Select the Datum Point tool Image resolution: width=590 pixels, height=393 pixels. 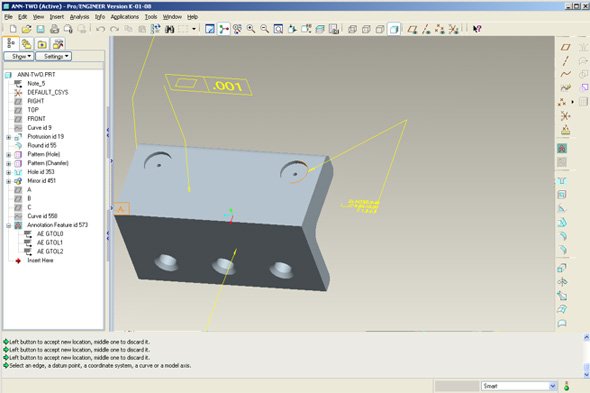(x=563, y=102)
